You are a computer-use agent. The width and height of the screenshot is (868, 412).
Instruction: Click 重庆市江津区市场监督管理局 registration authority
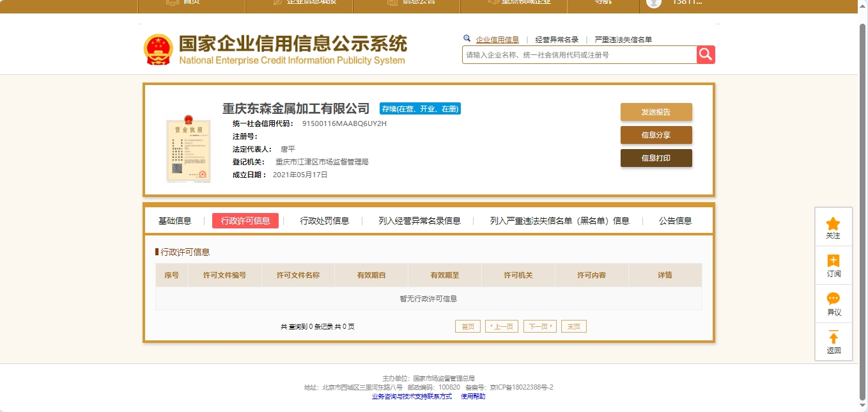coord(322,162)
